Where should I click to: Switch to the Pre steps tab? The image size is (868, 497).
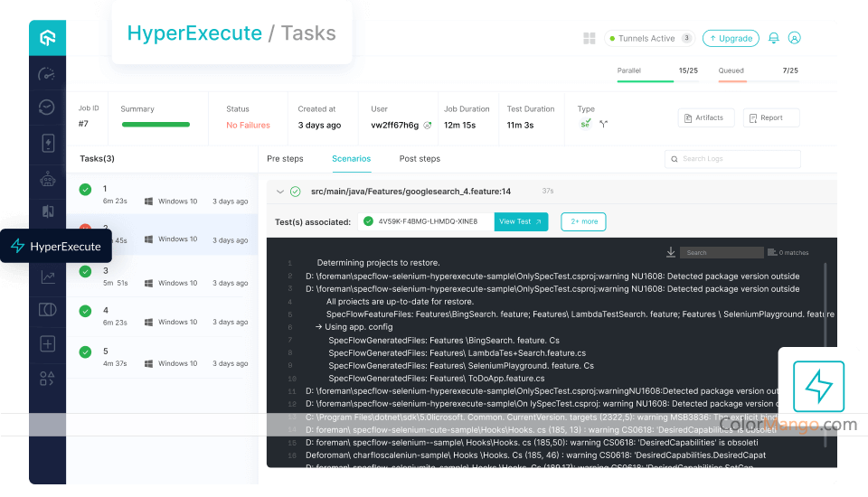[285, 159]
